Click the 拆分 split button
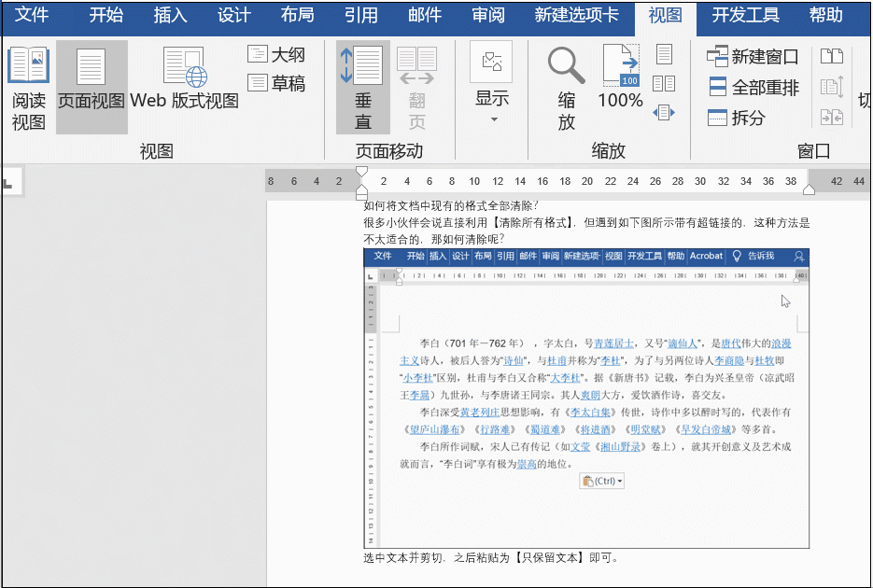The width and height of the screenshot is (873, 588). tap(734, 117)
